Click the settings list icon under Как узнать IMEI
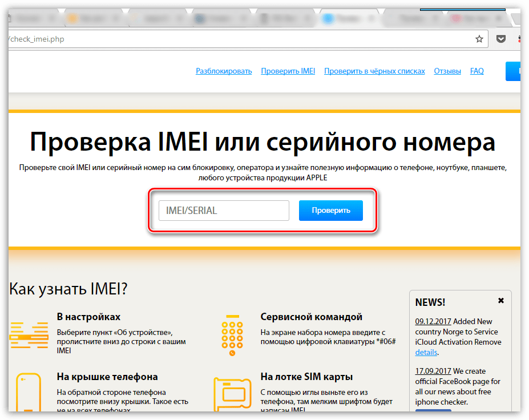This screenshot has height=420, width=529. (29, 335)
